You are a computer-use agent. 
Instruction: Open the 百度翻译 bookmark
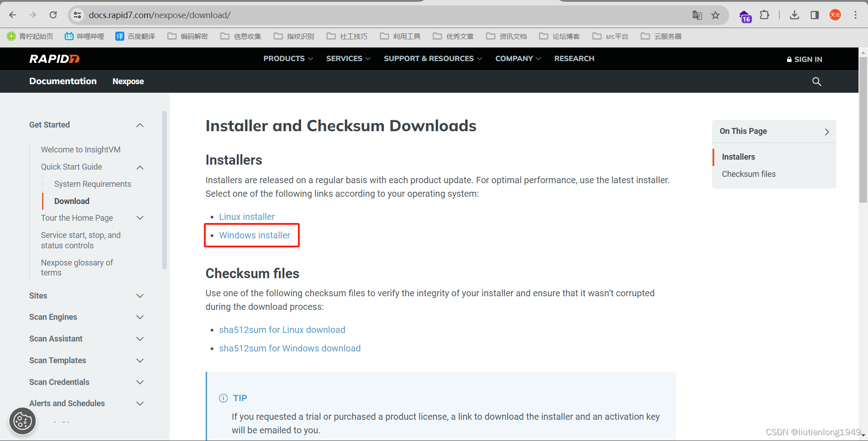coord(135,36)
